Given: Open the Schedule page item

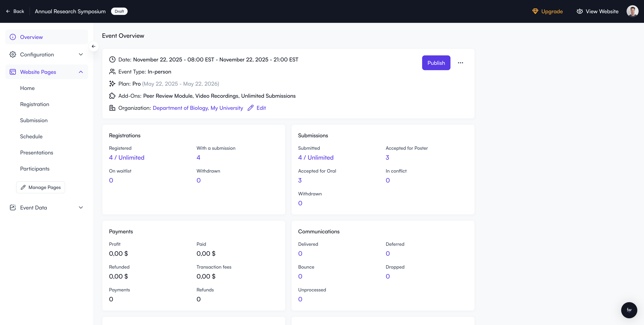Looking at the screenshot, I should (x=31, y=137).
